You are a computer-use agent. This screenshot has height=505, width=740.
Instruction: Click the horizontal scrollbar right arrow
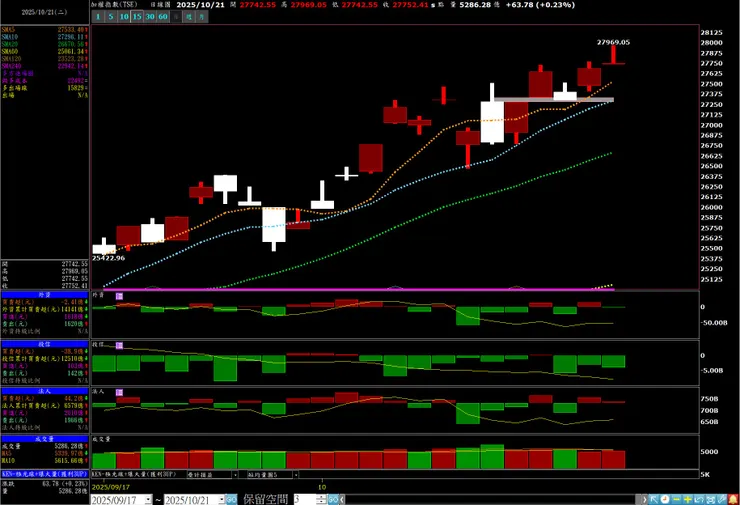point(644,499)
